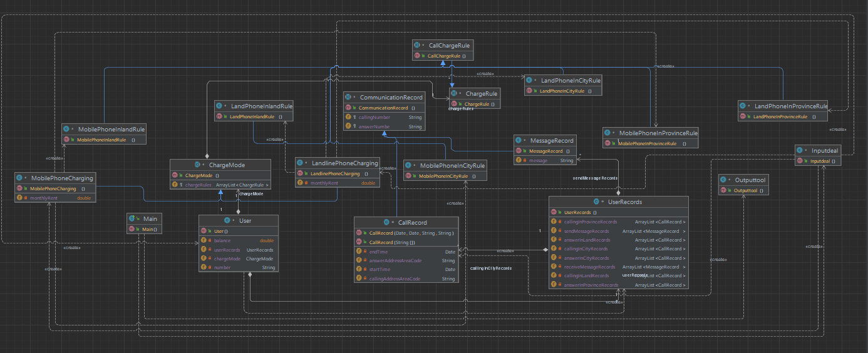Select the userRecords field in User class

click(238, 250)
